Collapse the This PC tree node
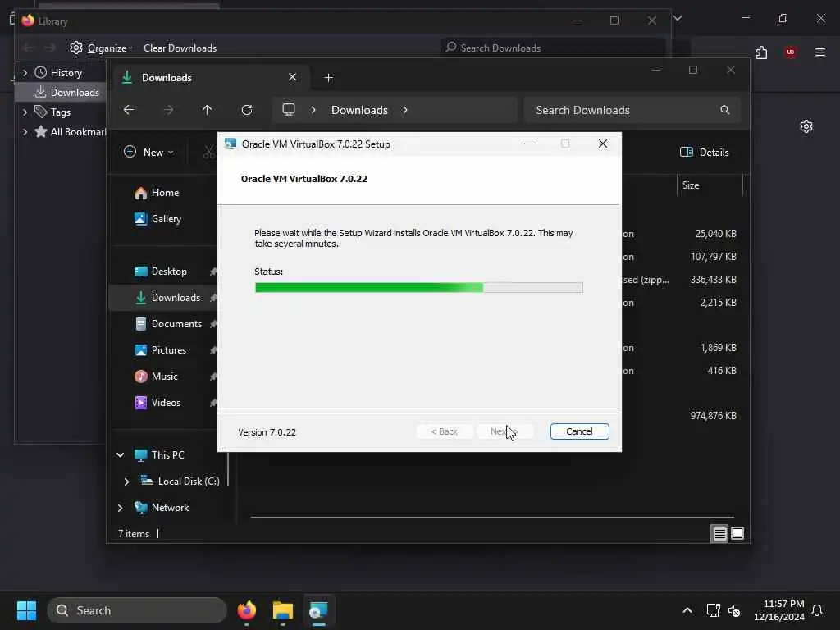Viewport: 840px width, 630px height. pyautogui.click(x=120, y=454)
